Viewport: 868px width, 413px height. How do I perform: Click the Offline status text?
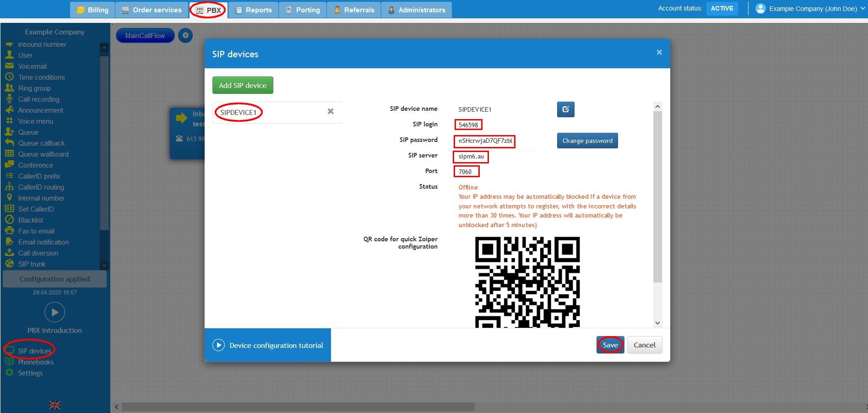point(468,187)
